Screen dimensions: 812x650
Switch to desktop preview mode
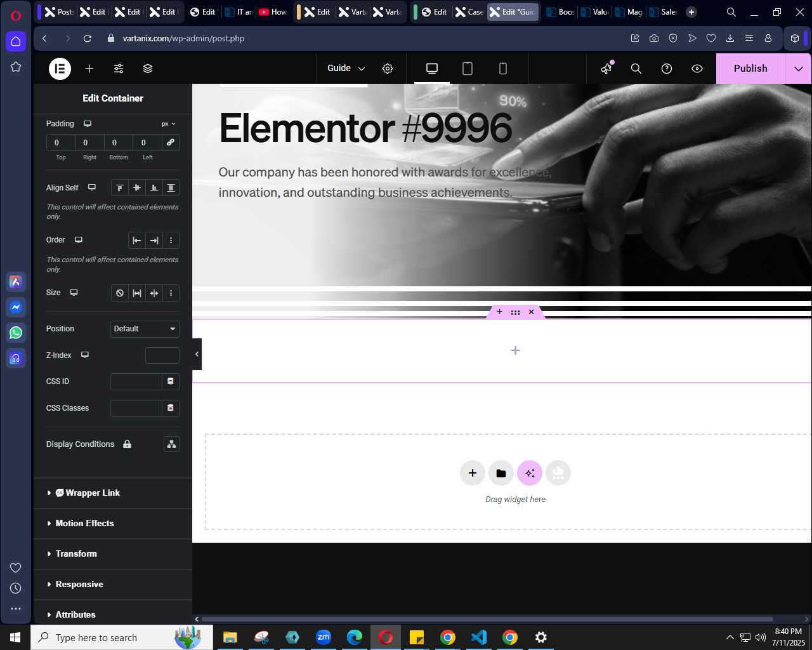[x=432, y=69]
